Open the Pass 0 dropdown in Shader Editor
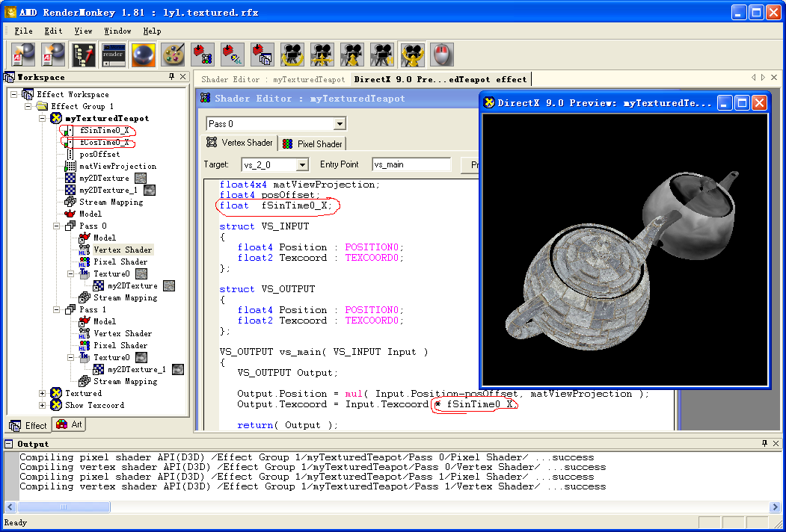786x532 pixels. tap(340, 124)
